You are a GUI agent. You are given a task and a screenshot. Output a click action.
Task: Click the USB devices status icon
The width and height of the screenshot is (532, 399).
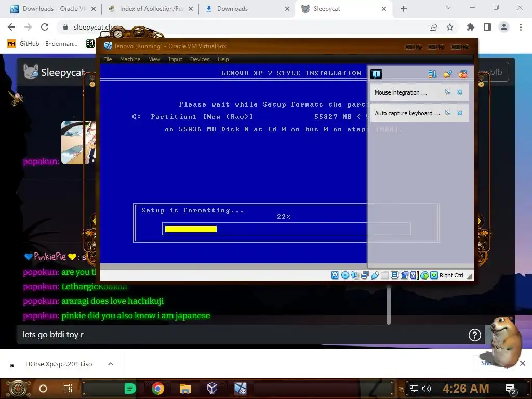[375, 275]
